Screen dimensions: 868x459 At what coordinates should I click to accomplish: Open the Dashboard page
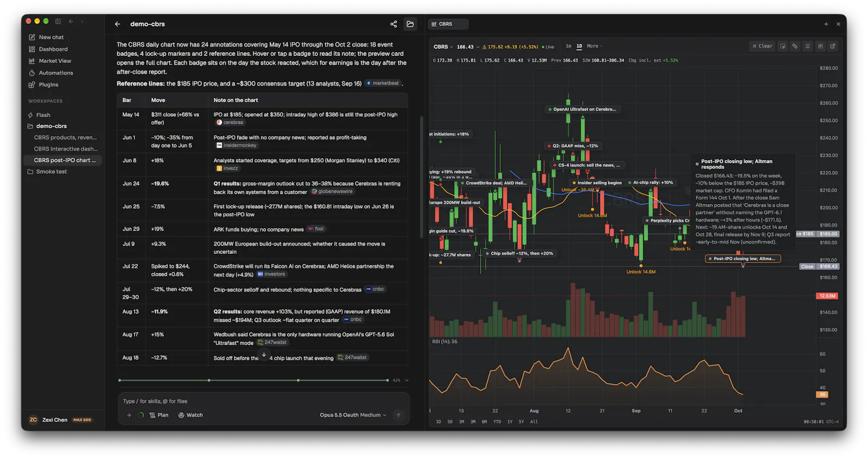[x=48, y=49]
